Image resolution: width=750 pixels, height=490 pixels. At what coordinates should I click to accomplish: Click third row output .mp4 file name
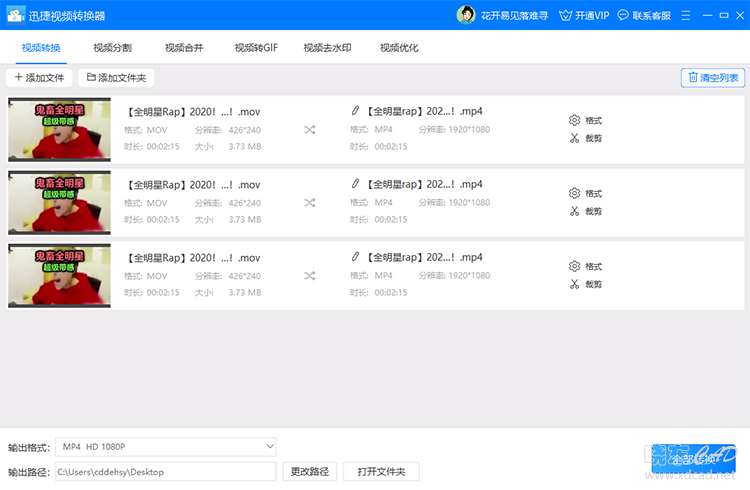point(424,257)
